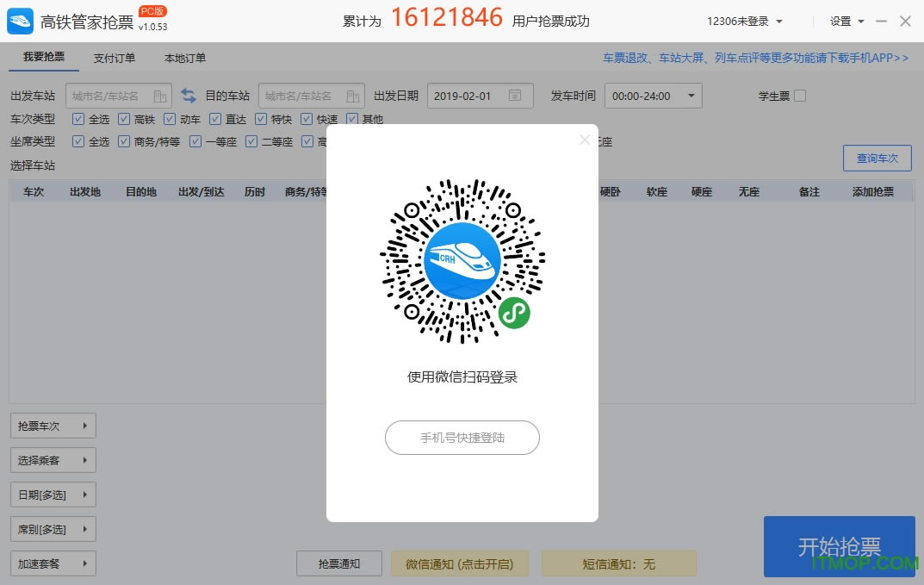Swap departure and destination stations
The height and width of the screenshot is (585, 924).
pyautogui.click(x=189, y=96)
